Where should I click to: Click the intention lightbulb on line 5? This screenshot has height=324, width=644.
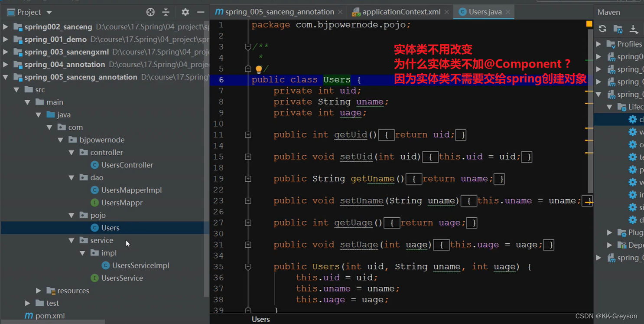coord(259,69)
